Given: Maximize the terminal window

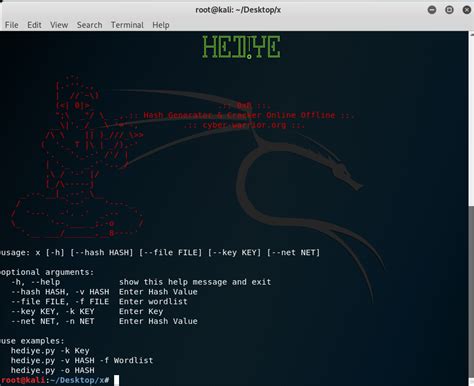Looking at the screenshot, I should pos(449,10).
